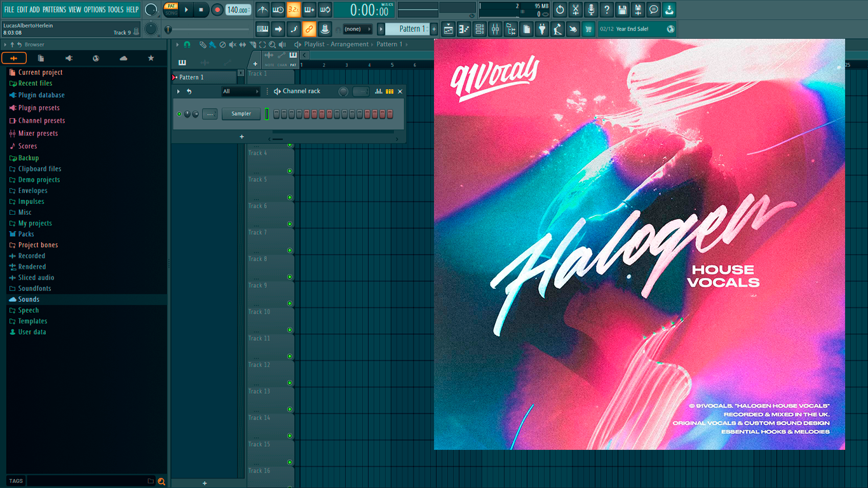Open the project picker files icon
868x488 pixels.
pos(527,29)
